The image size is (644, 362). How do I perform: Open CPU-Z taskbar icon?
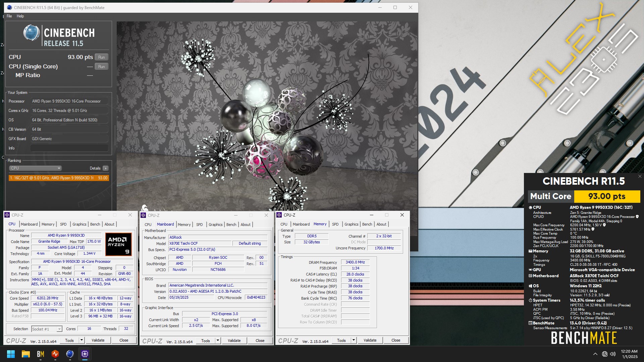(85, 354)
